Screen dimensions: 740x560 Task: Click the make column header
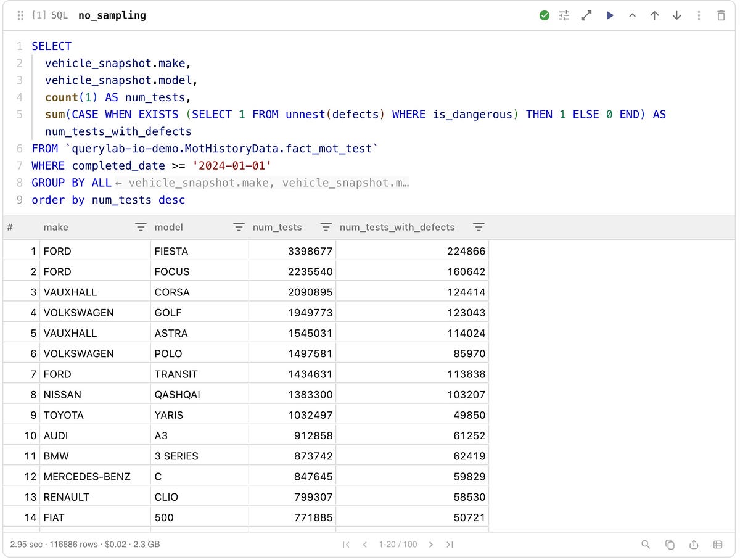[55, 227]
